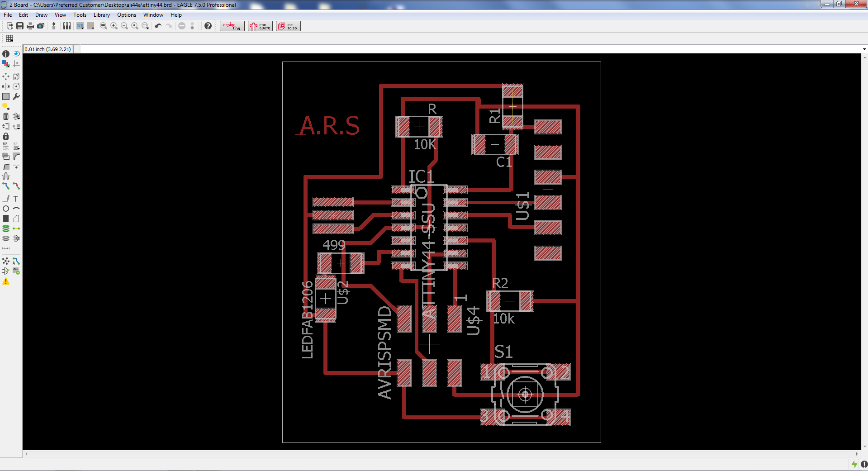Open the Autorouter tool
868x471 pixels.
pos(16,261)
